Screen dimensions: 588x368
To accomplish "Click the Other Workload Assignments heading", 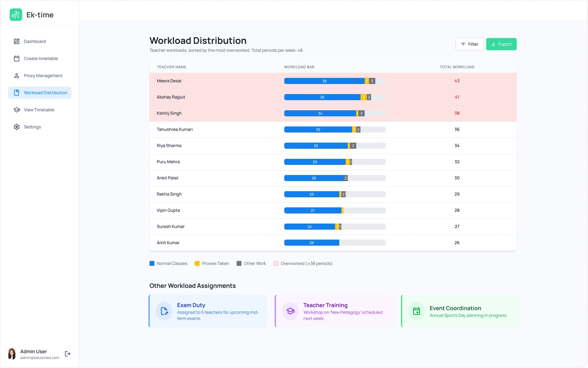I will pos(192,286).
